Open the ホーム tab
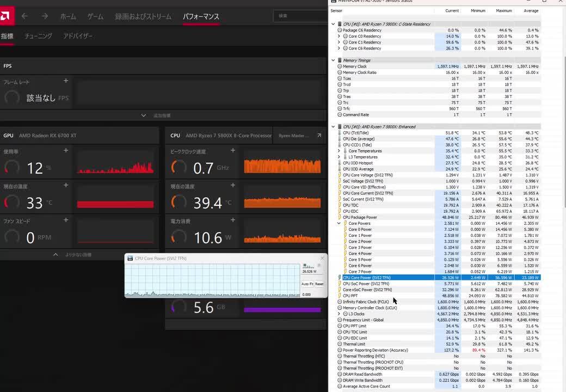The width and height of the screenshot is (566, 392). click(x=68, y=16)
